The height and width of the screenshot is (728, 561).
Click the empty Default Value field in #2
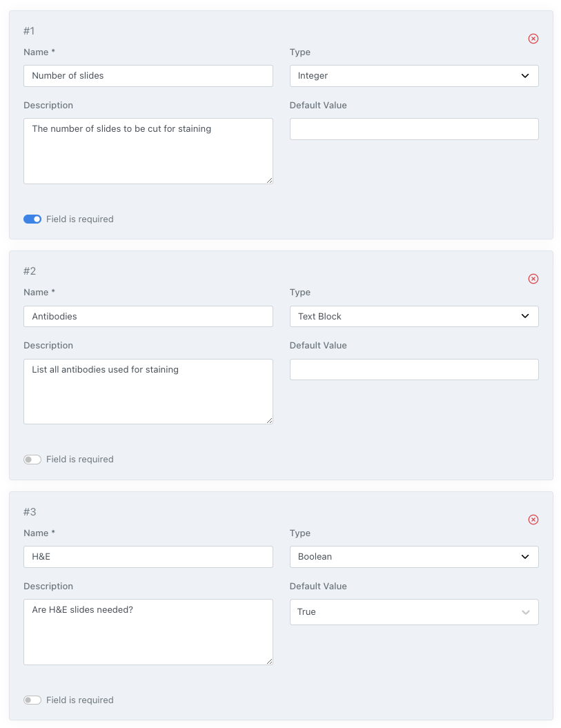pos(414,369)
